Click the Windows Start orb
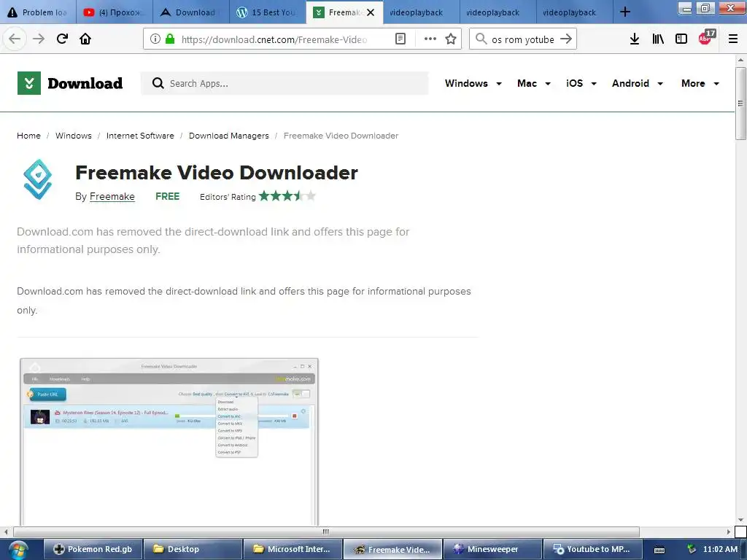747x560 pixels. pos(18,550)
